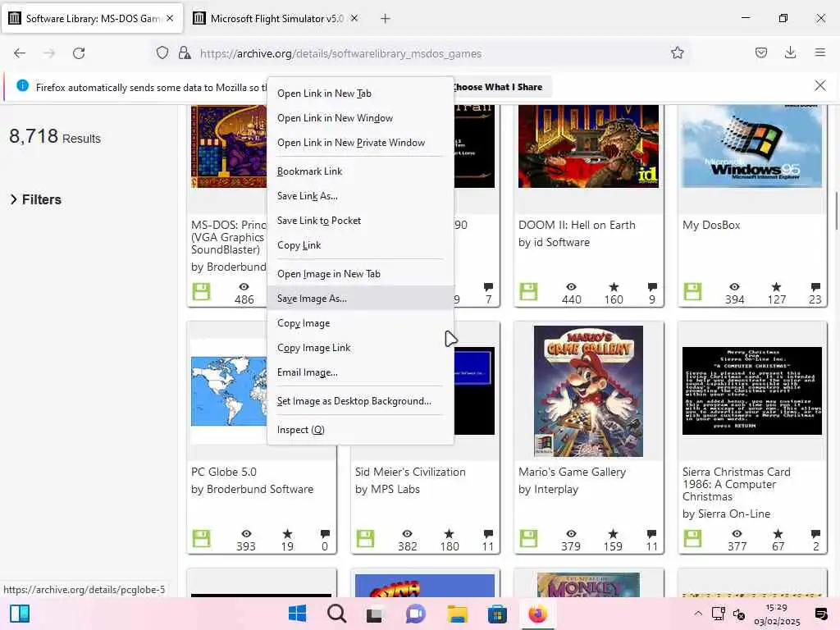Open the Windows notification center icon

(820, 614)
